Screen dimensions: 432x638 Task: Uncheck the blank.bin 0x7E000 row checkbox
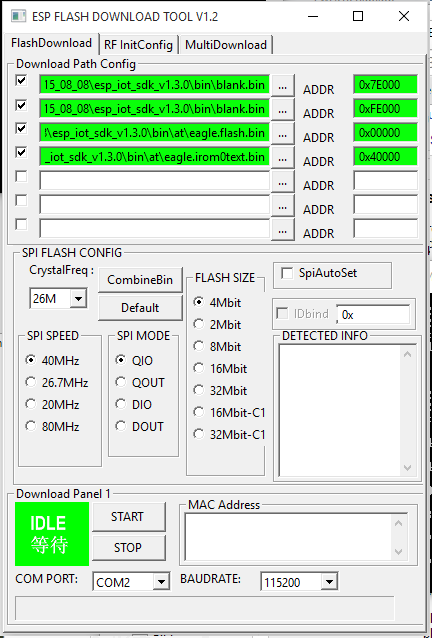click(21, 80)
